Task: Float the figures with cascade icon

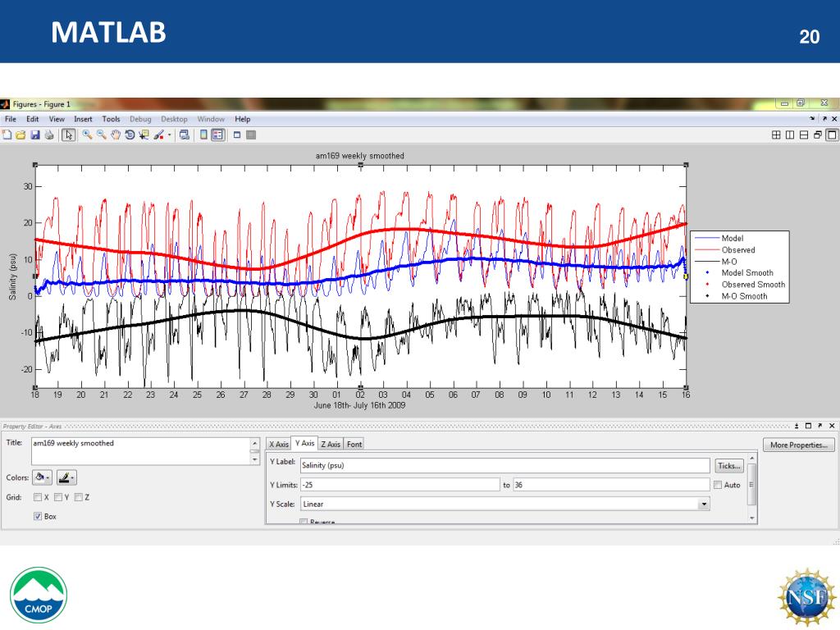Action: pos(818,135)
